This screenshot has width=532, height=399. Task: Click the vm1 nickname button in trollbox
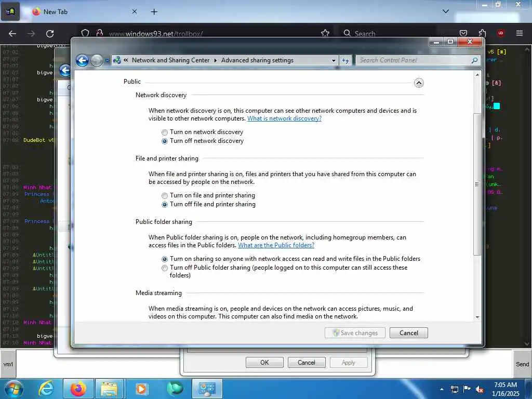click(8, 364)
